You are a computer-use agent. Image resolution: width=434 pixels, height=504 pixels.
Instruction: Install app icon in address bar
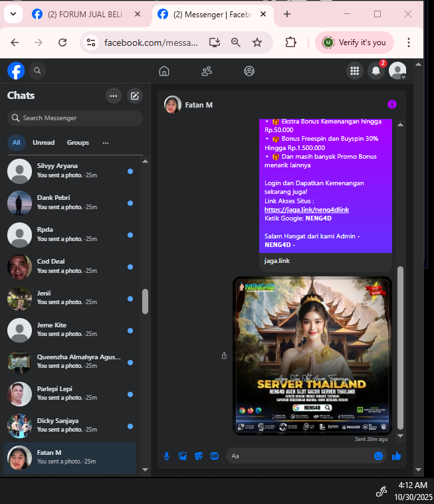(215, 42)
